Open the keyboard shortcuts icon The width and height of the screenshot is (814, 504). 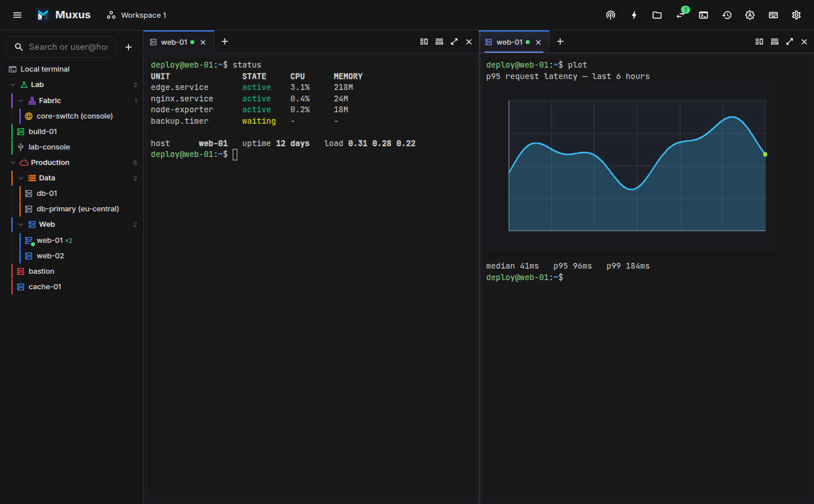click(773, 15)
